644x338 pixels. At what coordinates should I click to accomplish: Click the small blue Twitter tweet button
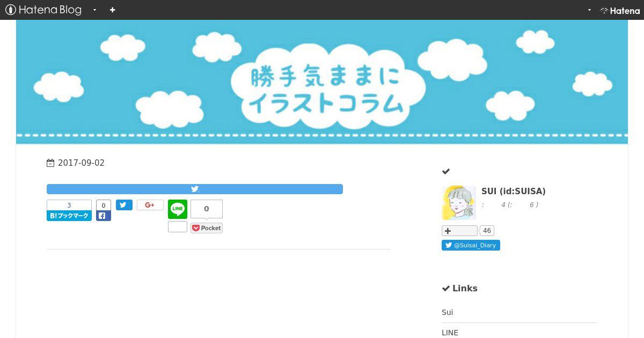(x=124, y=205)
